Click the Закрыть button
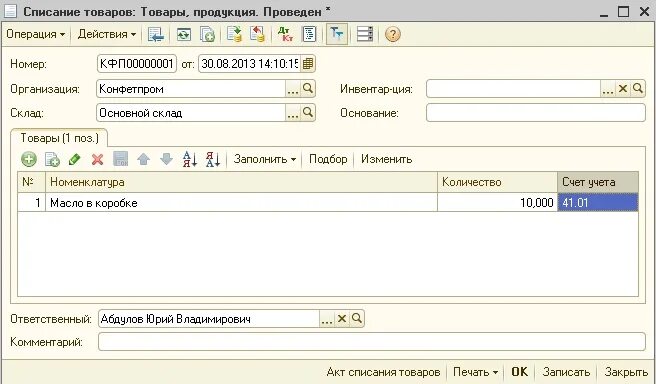This screenshot has width=656, height=384. (x=626, y=372)
